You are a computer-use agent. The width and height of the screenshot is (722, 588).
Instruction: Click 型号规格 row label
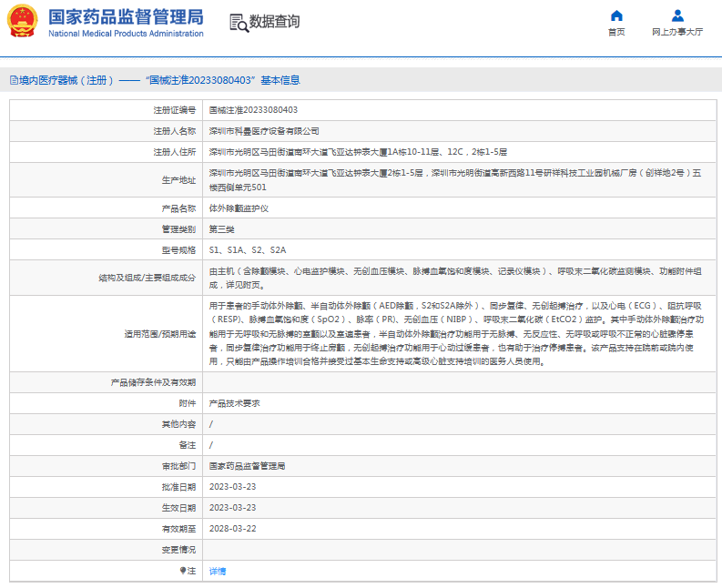point(178,250)
